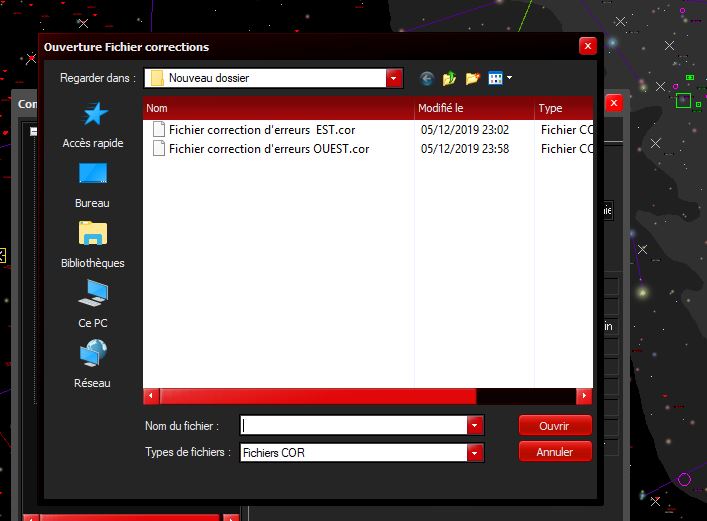Screen dimensions: 707x521
Task: Open the Bibliothèques folder icon
Action: point(93,234)
